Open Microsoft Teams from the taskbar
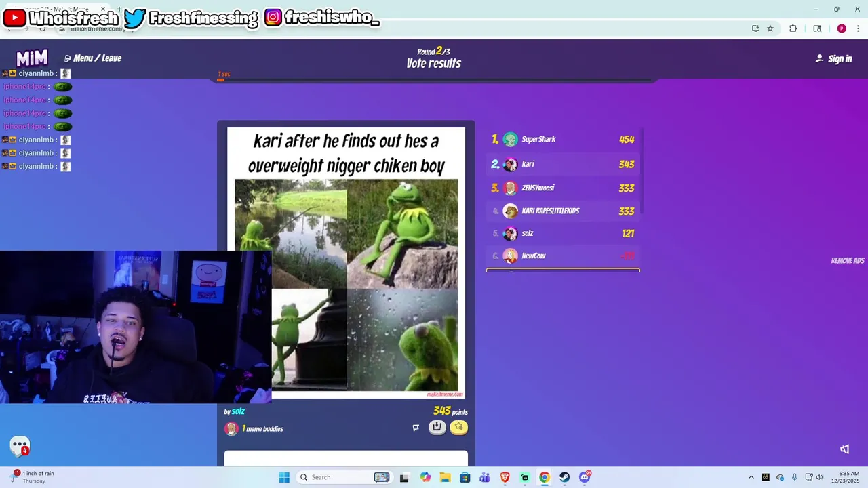This screenshot has width=868, height=488. point(485,477)
